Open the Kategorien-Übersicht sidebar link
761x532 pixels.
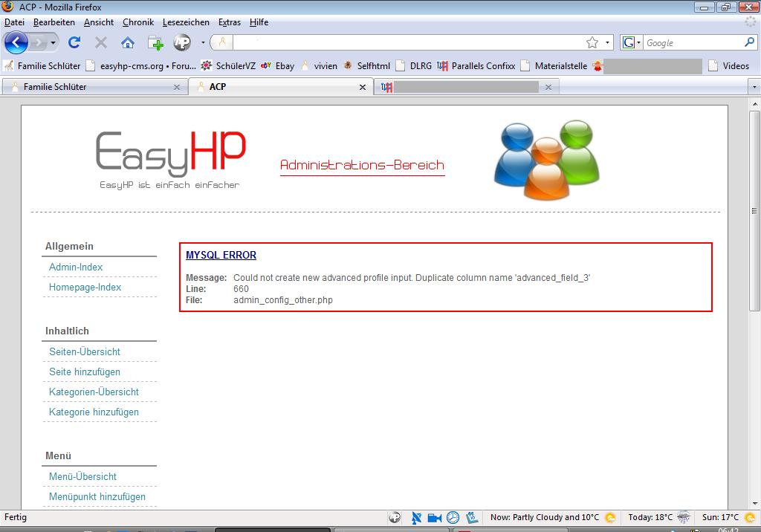point(94,392)
